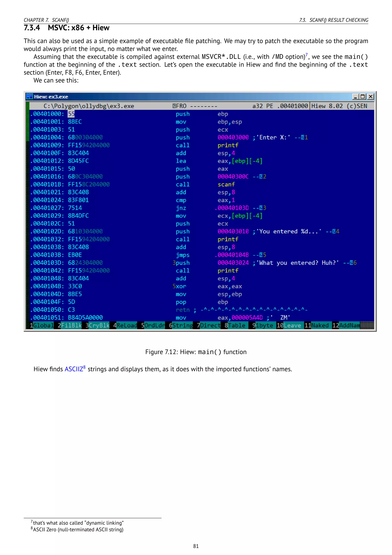The width and height of the screenshot is (392, 555).
Task: Click opcode bytes 7514
Action: (75, 208)
